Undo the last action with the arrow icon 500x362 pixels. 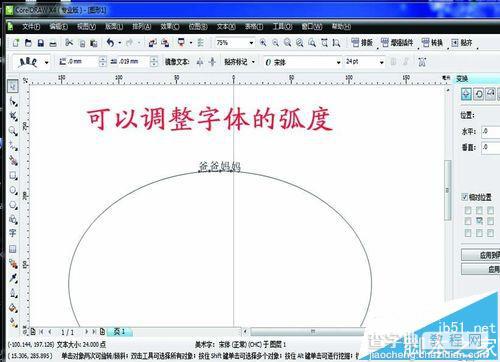[110, 42]
